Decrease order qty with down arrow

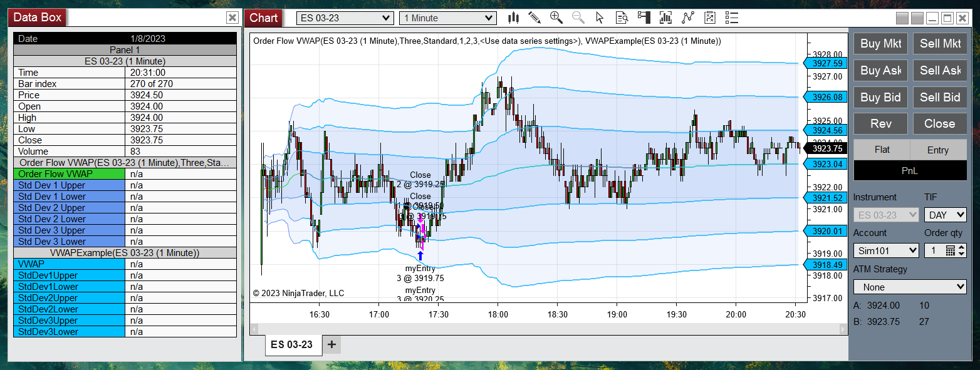click(x=962, y=254)
